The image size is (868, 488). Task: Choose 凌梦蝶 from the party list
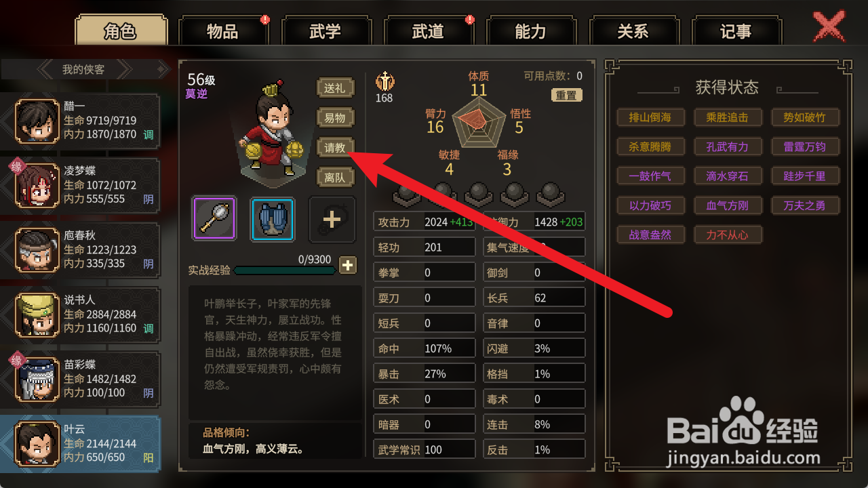80,184
